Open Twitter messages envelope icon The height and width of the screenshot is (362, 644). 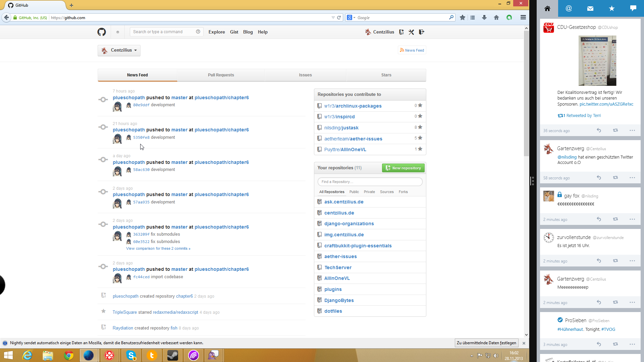coord(590,8)
